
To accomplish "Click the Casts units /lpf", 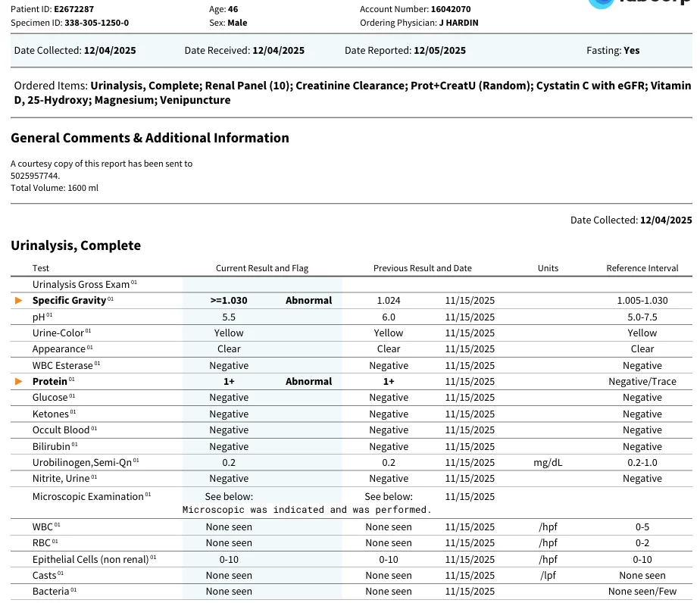I will [x=548, y=575].
